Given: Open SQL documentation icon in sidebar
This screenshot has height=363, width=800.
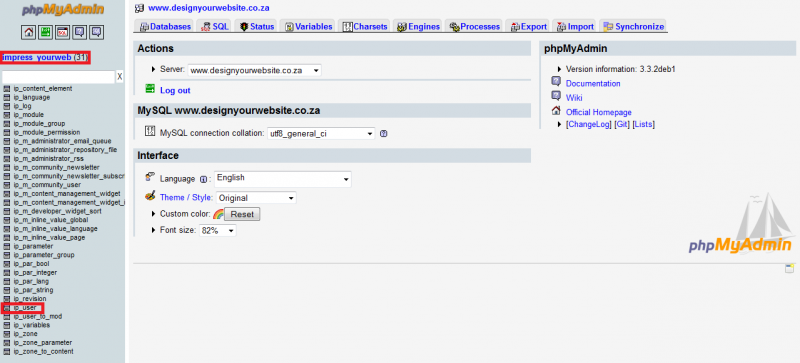Looking at the screenshot, I should pos(96,32).
